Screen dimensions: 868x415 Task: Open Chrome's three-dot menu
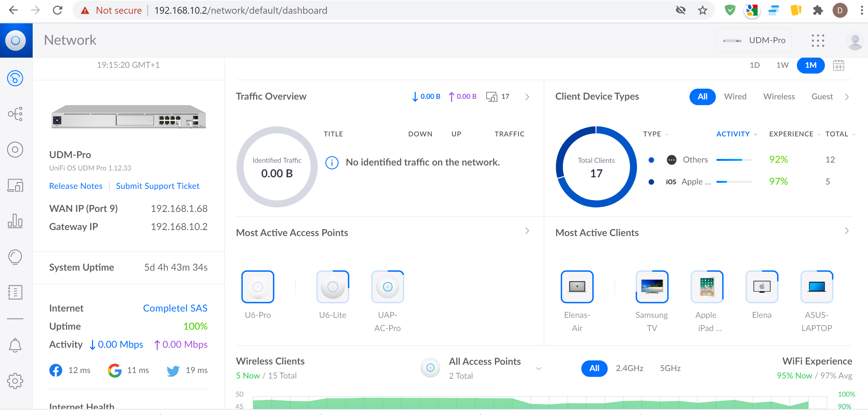(x=861, y=10)
